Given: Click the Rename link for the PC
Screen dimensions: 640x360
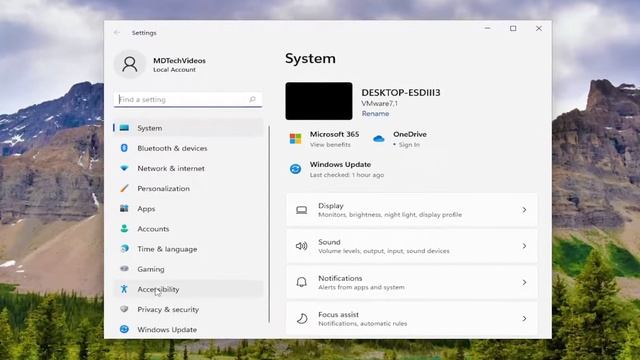Looking at the screenshot, I should (375, 114).
